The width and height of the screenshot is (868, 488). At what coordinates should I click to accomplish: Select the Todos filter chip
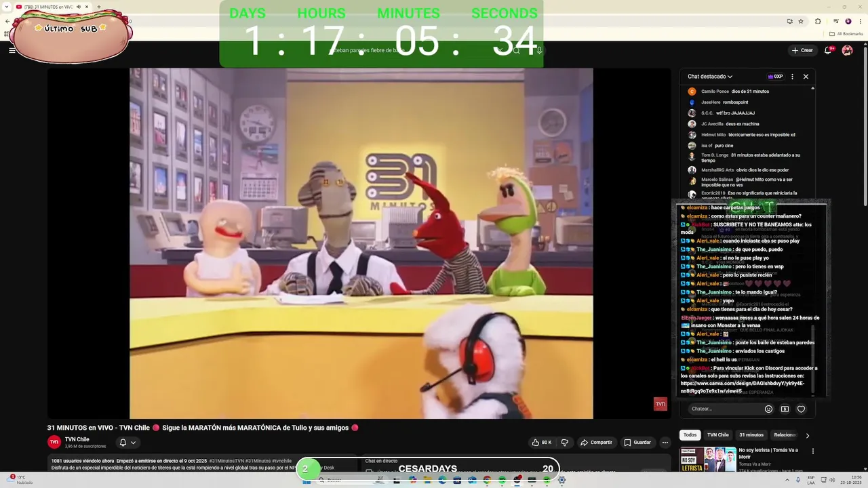click(690, 435)
